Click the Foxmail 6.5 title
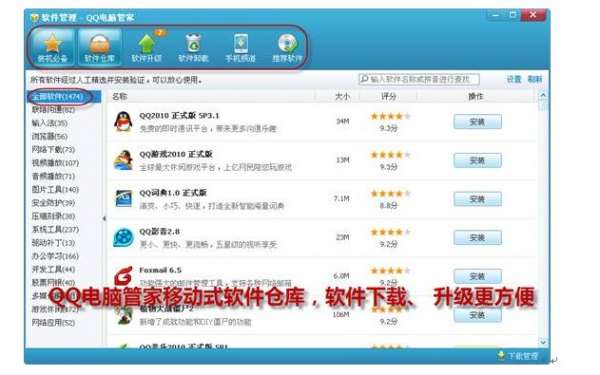 160,270
